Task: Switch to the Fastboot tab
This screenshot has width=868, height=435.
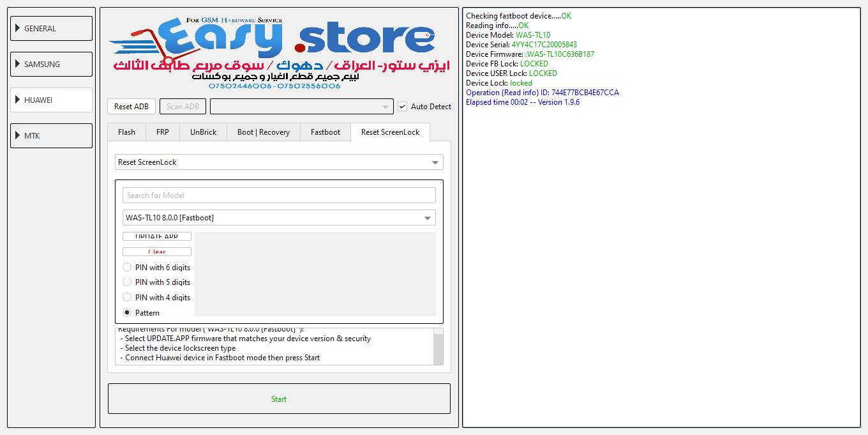Action: [x=325, y=132]
